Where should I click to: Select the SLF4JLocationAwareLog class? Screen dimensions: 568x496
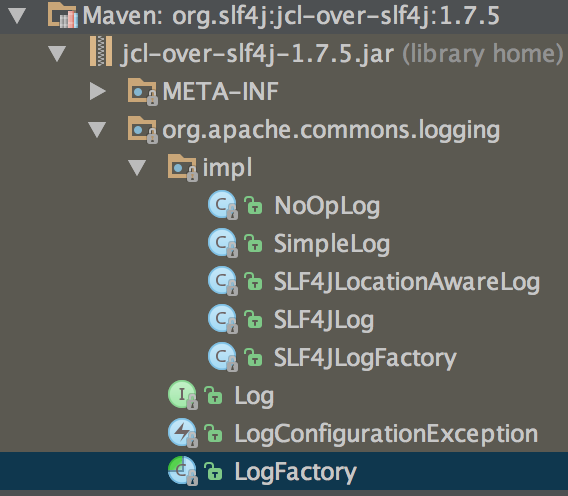point(407,282)
